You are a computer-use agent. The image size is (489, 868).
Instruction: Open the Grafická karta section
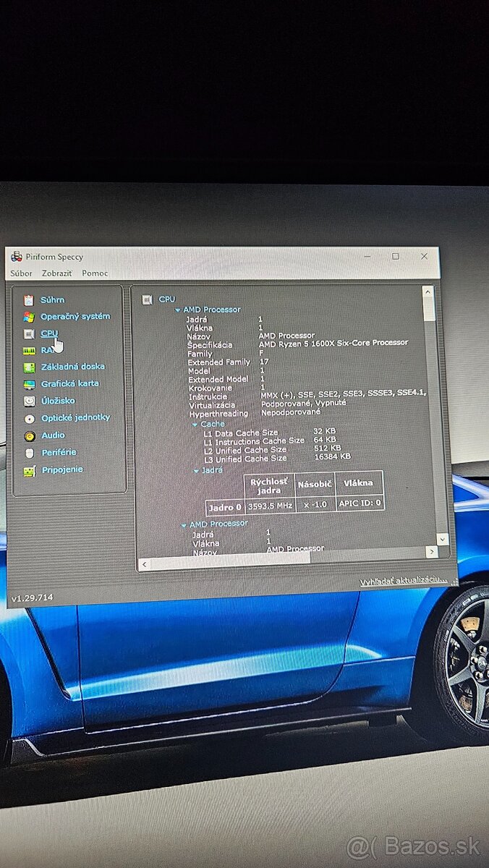pyautogui.click(x=70, y=383)
